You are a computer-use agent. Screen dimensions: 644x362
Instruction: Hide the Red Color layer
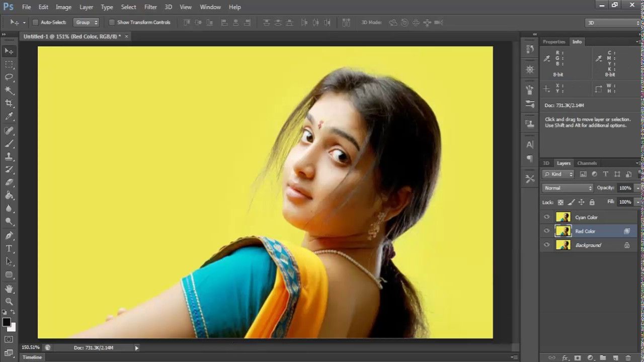click(547, 231)
